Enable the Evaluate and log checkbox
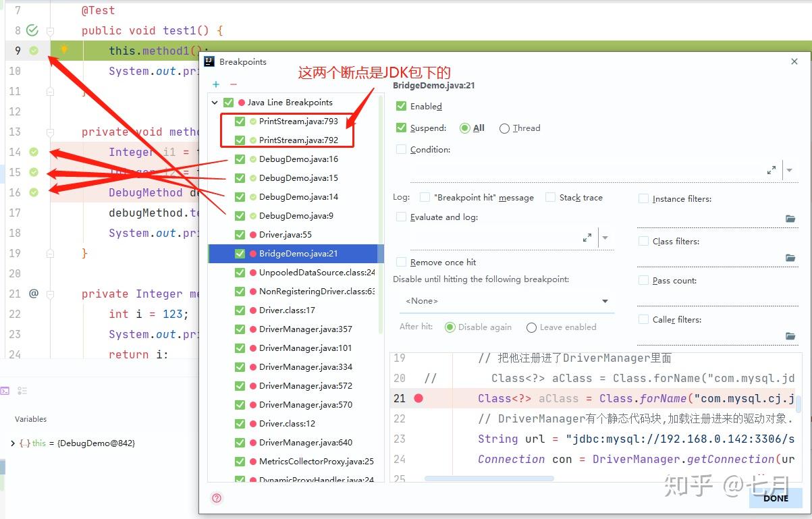This screenshot has width=812, height=519. pyautogui.click(x=402, y=217)
